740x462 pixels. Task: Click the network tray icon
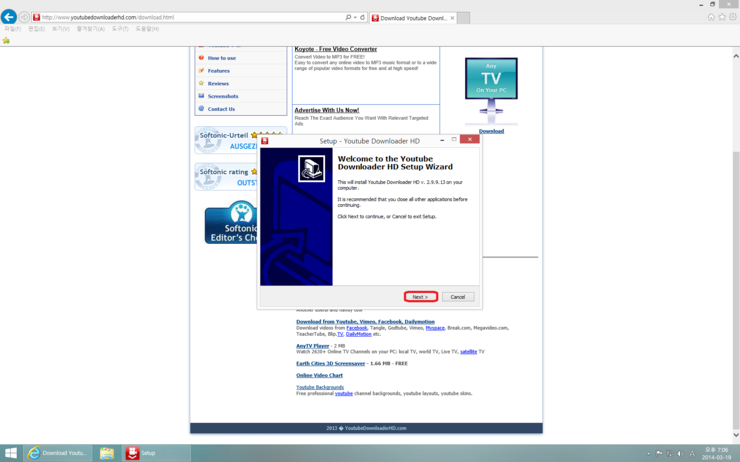[670, 454]
